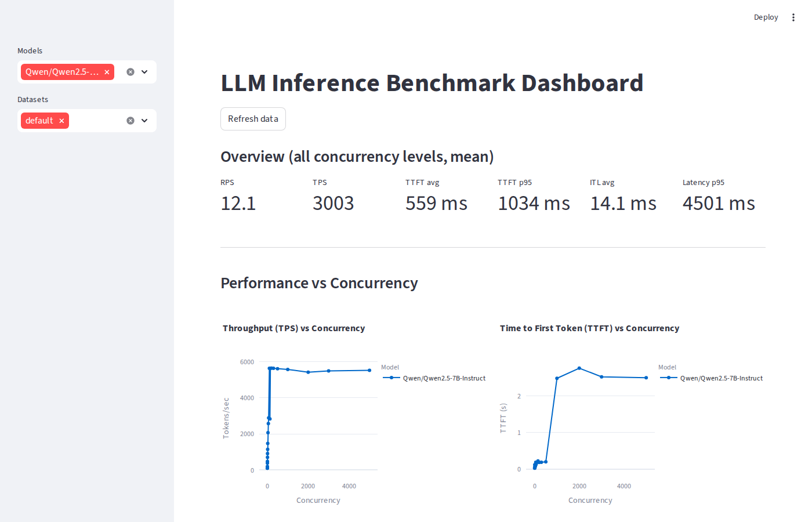The image size is (812, 522).
Task: Expand the Datasets dropdown via its chevron
Action: click(x=144, y=120)
